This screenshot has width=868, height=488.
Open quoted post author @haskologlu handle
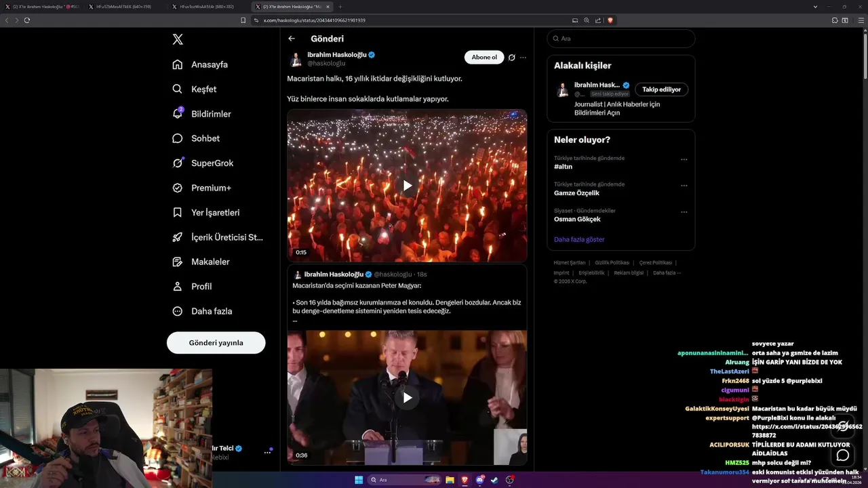click(x=393, y=274)
